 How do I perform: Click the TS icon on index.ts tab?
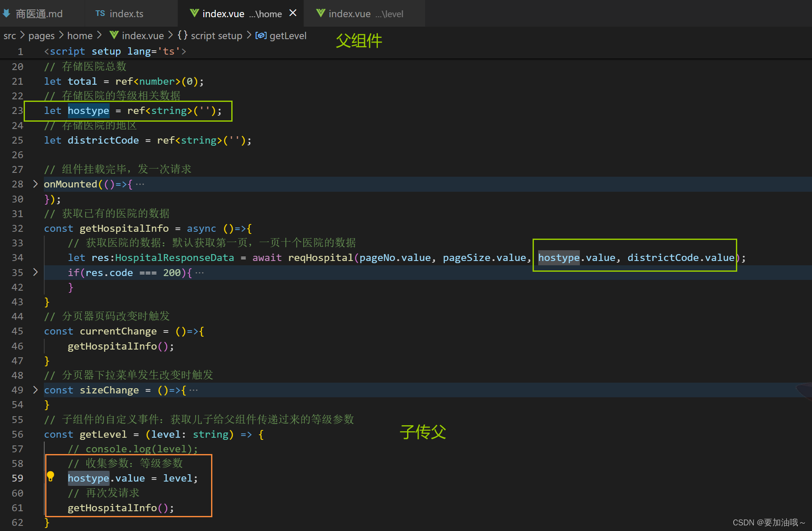tap(100, 13)
